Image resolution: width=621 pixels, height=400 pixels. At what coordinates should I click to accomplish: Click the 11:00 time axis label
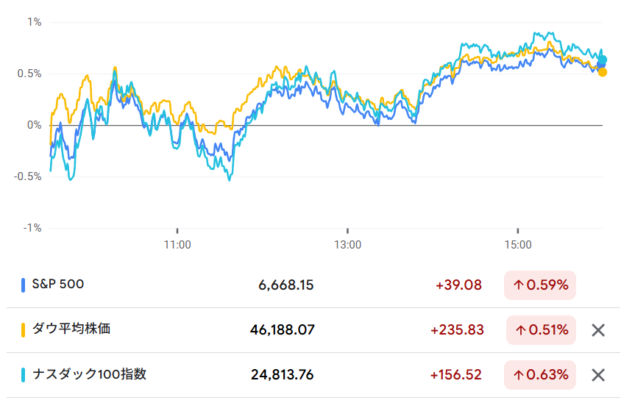tap(177, 244)
